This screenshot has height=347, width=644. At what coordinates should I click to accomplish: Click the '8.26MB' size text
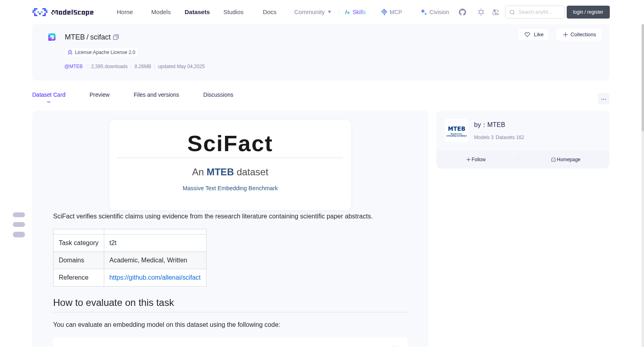[x=143, y=66]
